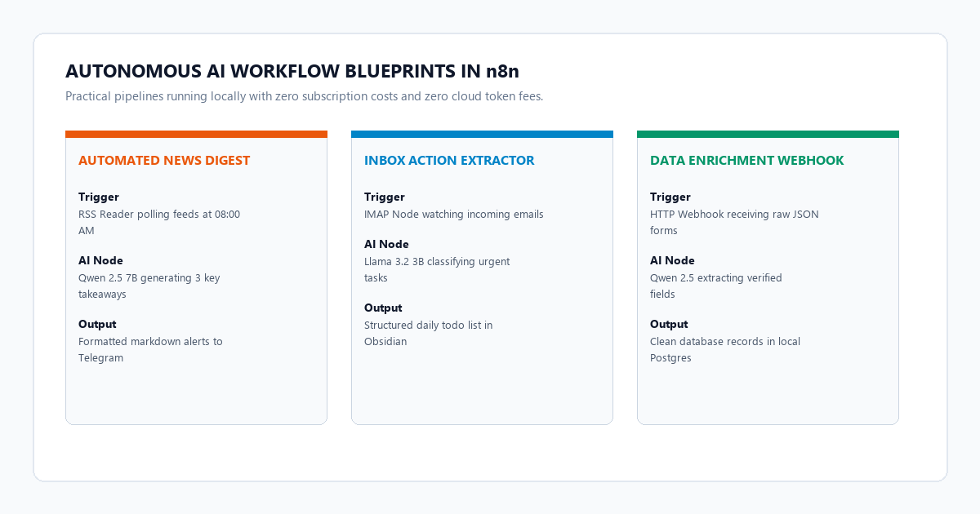Click 'Trigger' label in Data Enrichment Webhook card
This screenshot has height=514, width=980.
pos(670,197)
